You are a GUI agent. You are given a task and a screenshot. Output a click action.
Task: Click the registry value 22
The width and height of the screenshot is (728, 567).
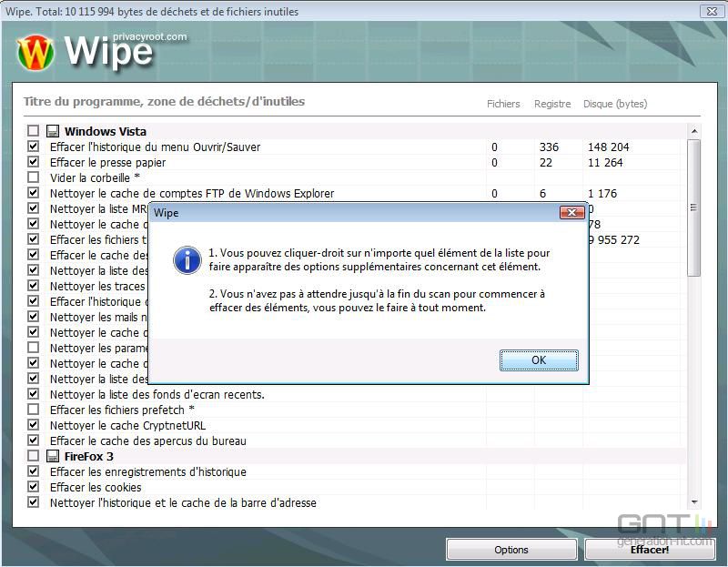pyautogui.click(x=545, y=162)
